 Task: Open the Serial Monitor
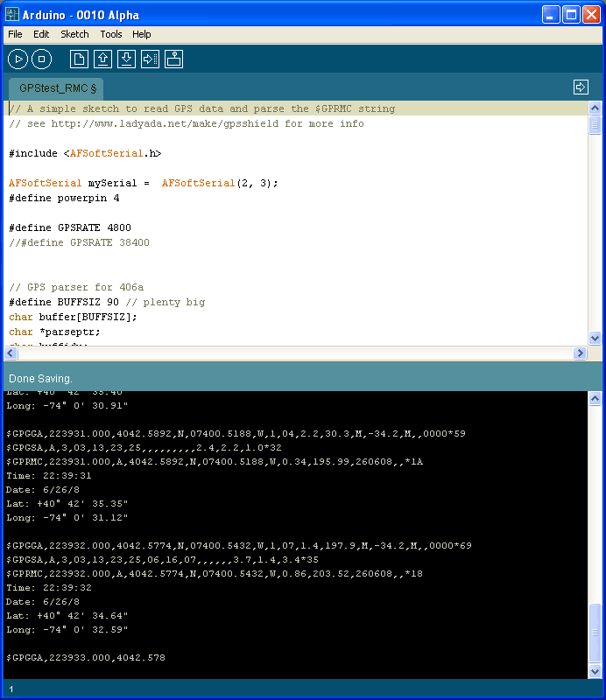coord(173,59)
